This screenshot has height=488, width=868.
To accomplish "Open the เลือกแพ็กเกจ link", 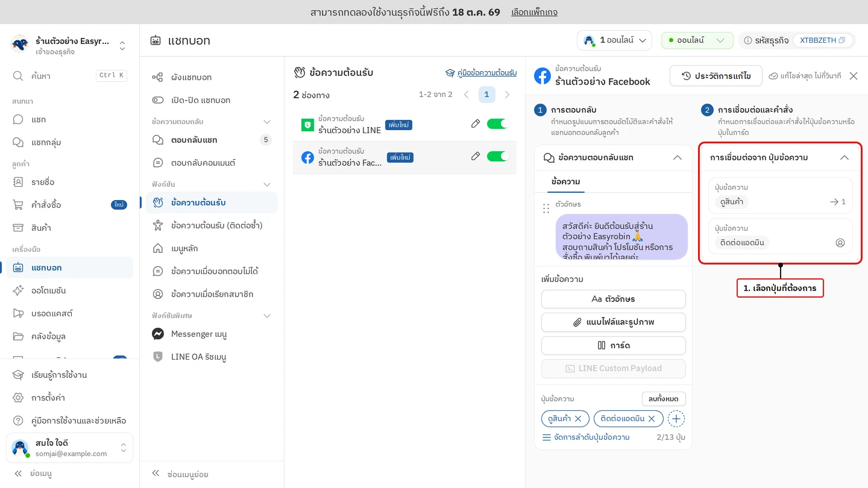I will click(x=534, y=12).
